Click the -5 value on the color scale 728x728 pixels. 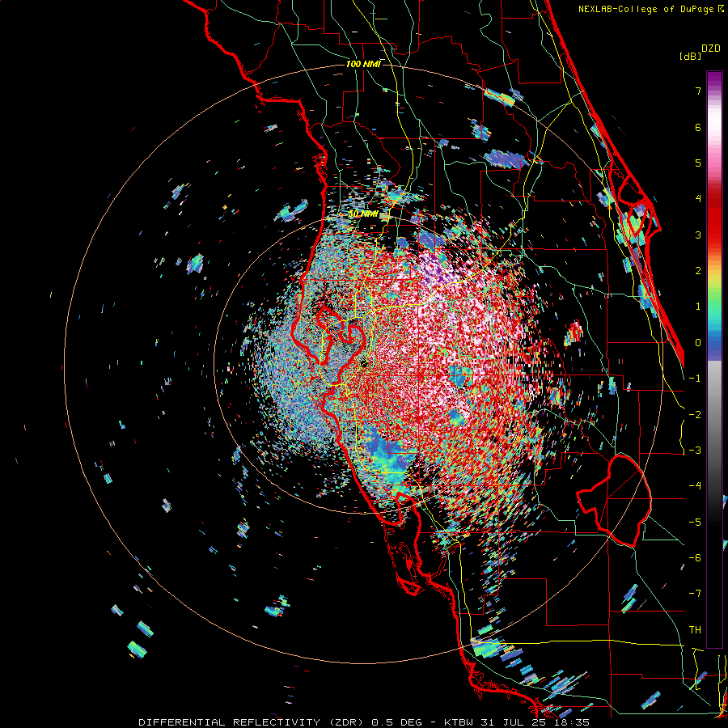695,523
